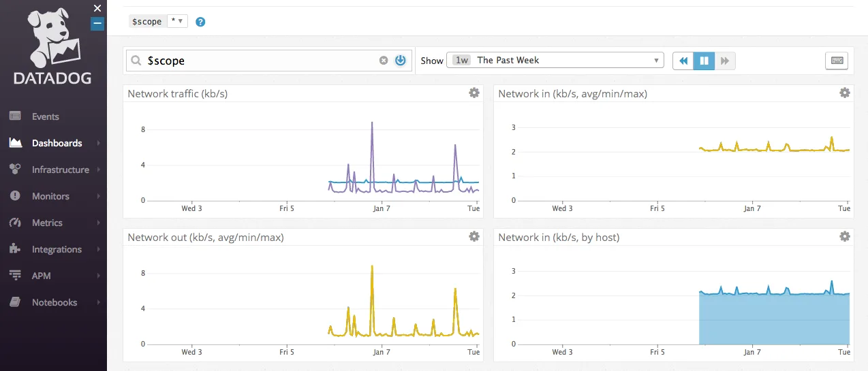Open gear on Network in by host

coord(845,237)
